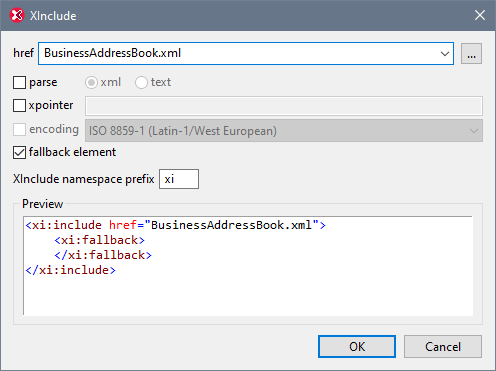Enable the xpointer checkbox
Screen dimensions: 496x371
click(19, 105)
